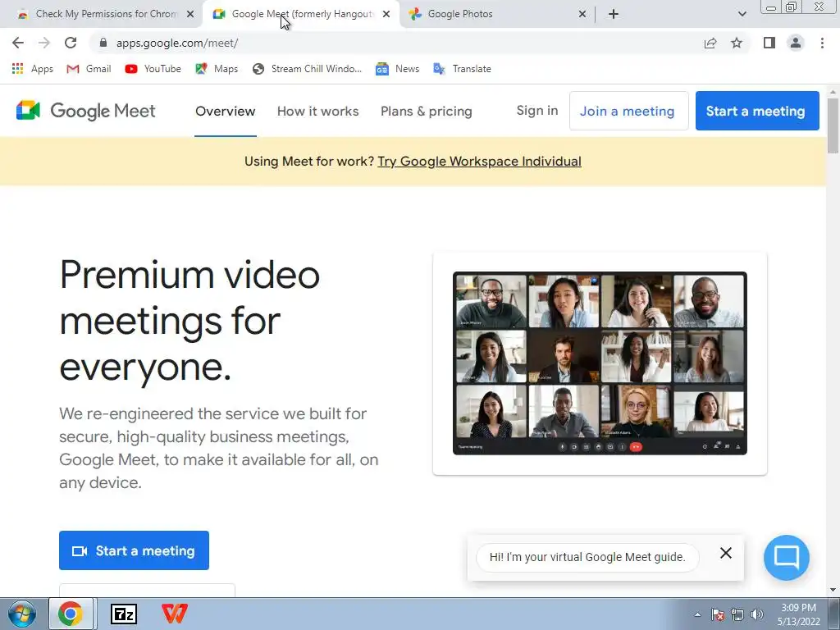The width and height of the screenshot is (840, 630).
Task: Click the padlock site info icon
Action: 103,43
